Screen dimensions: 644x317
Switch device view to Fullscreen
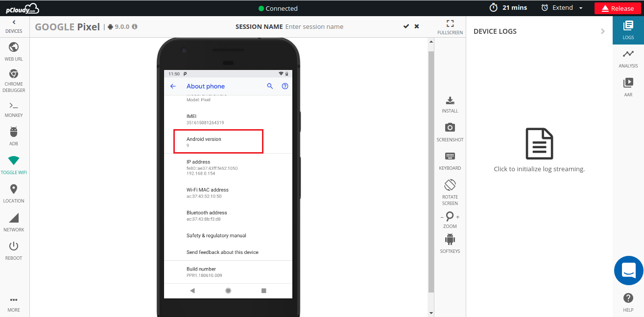(x=450, y=27)
